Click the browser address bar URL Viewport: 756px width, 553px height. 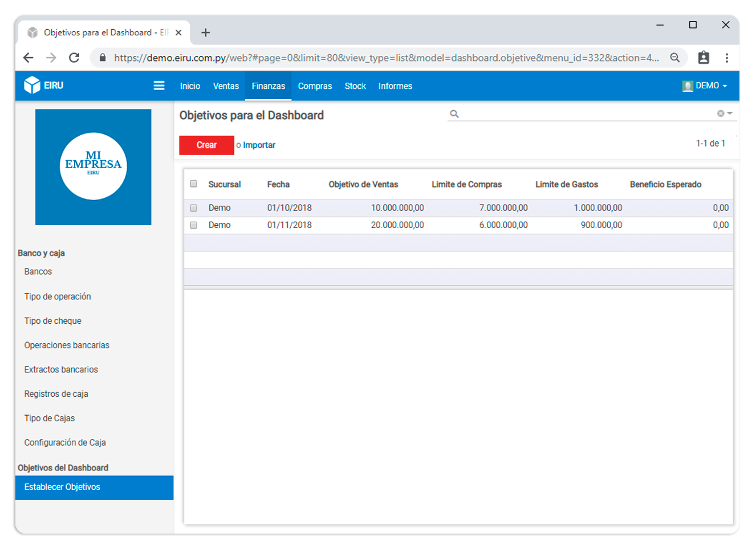tap(386, 58)
